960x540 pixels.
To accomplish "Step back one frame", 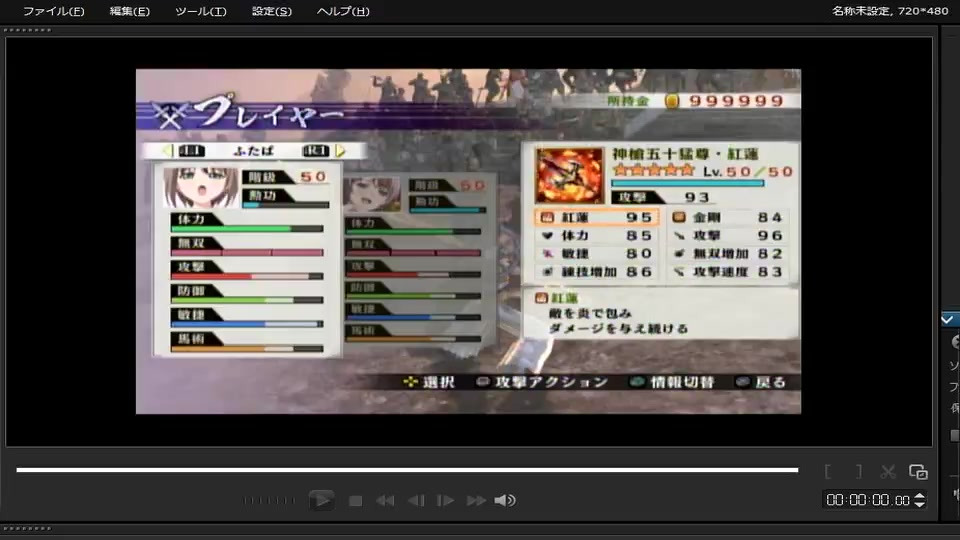I will point(416,501).
